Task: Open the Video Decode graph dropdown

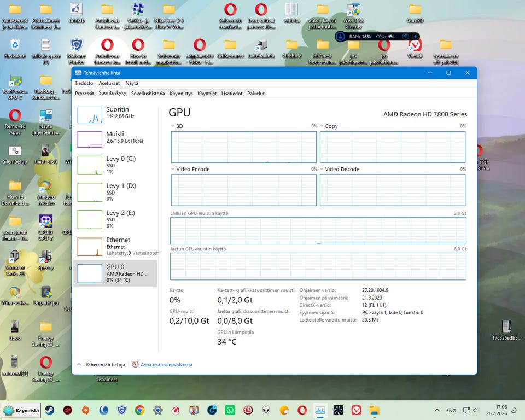Action: (322, 169)
